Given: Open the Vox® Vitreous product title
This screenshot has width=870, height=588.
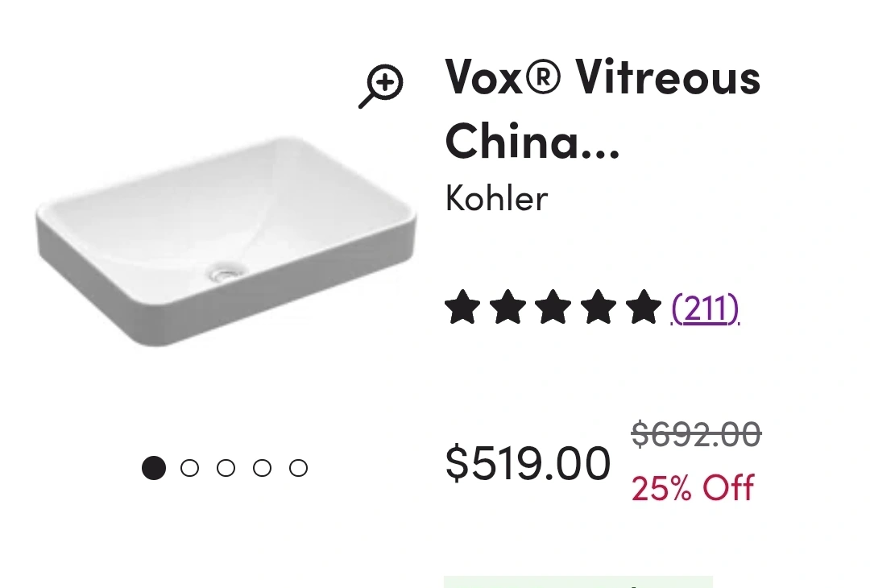Looking at the screenshot, I should (x=603, y=109).
